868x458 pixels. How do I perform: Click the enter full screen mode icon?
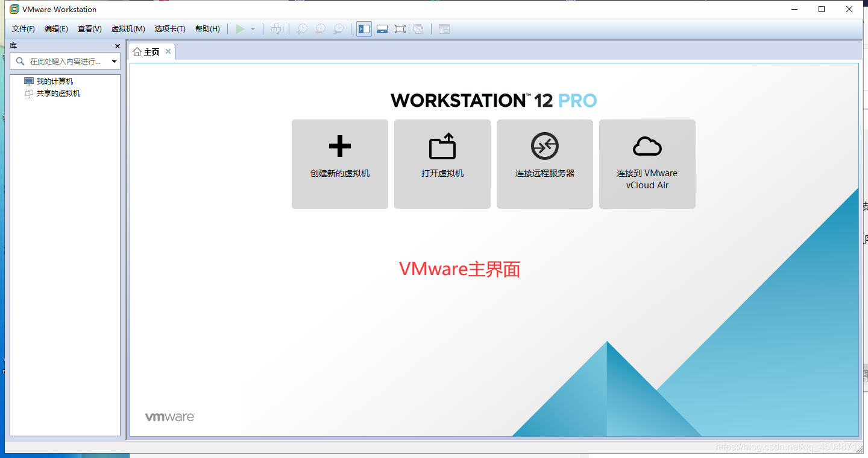point(400,28)
